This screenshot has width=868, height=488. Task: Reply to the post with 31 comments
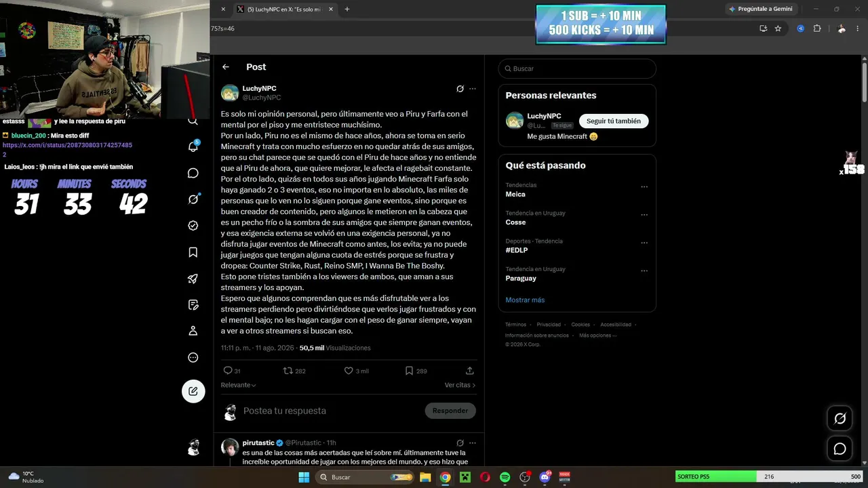point(232,371)
